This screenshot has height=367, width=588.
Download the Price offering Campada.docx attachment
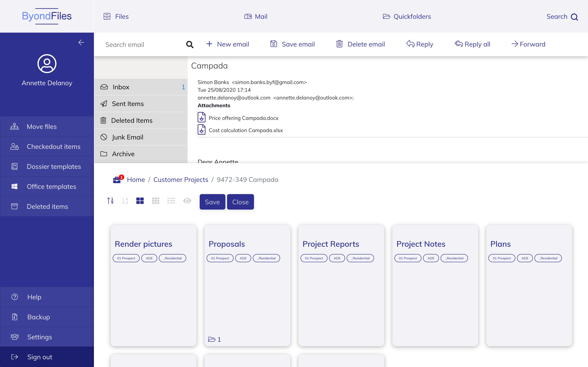point(202,117)
